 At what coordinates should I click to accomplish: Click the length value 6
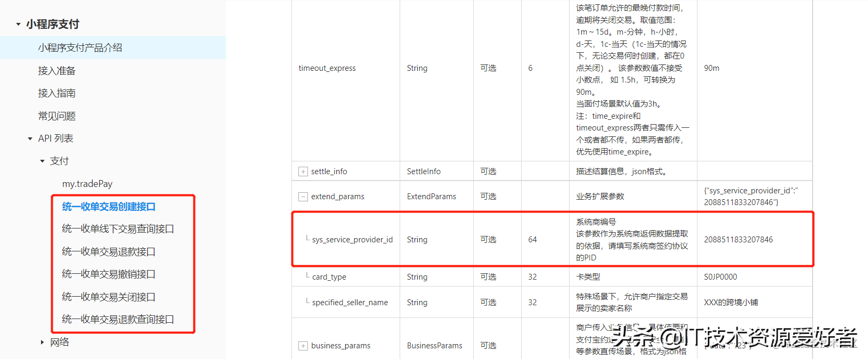coord(530,68)
